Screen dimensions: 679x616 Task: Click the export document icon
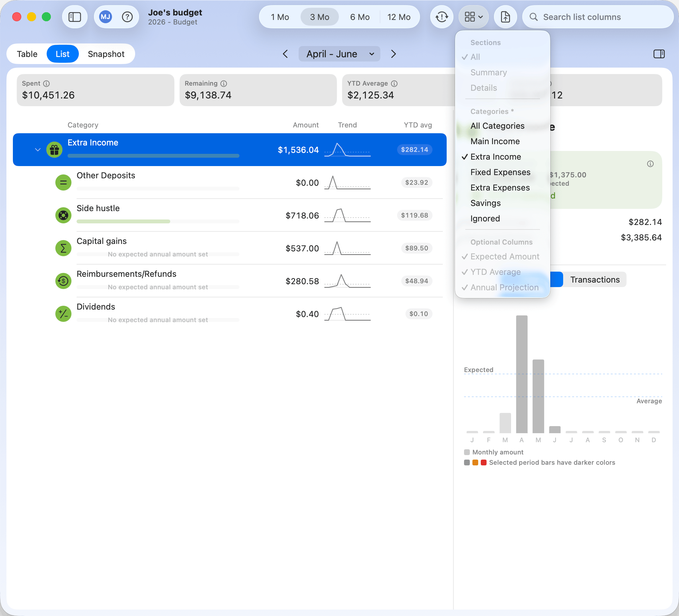click(505, 17)
